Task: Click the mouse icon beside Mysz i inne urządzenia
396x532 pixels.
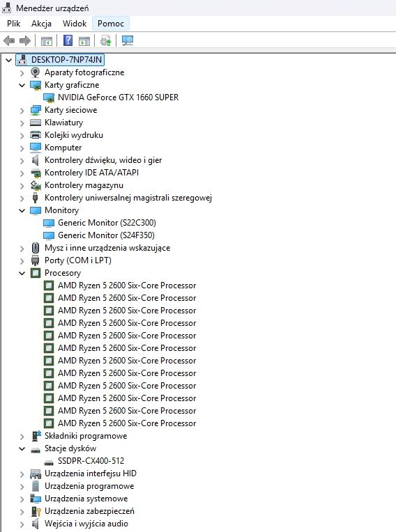Action: [35, 248]
